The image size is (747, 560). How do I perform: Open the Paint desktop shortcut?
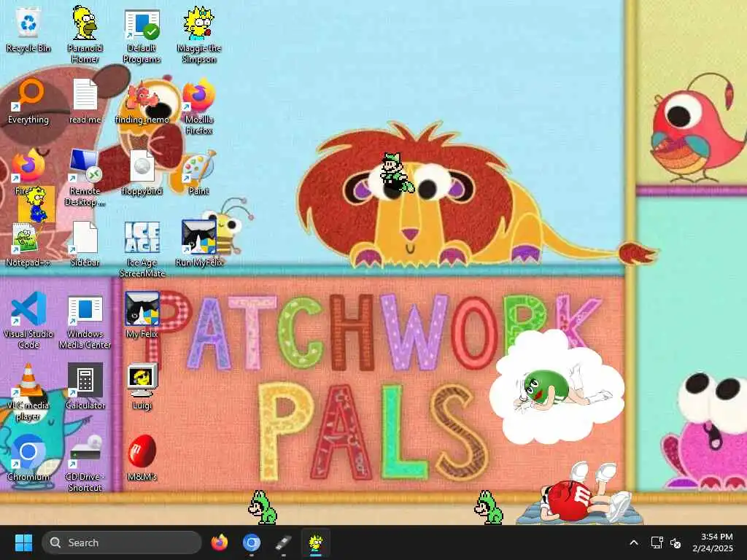pos(199,173)
